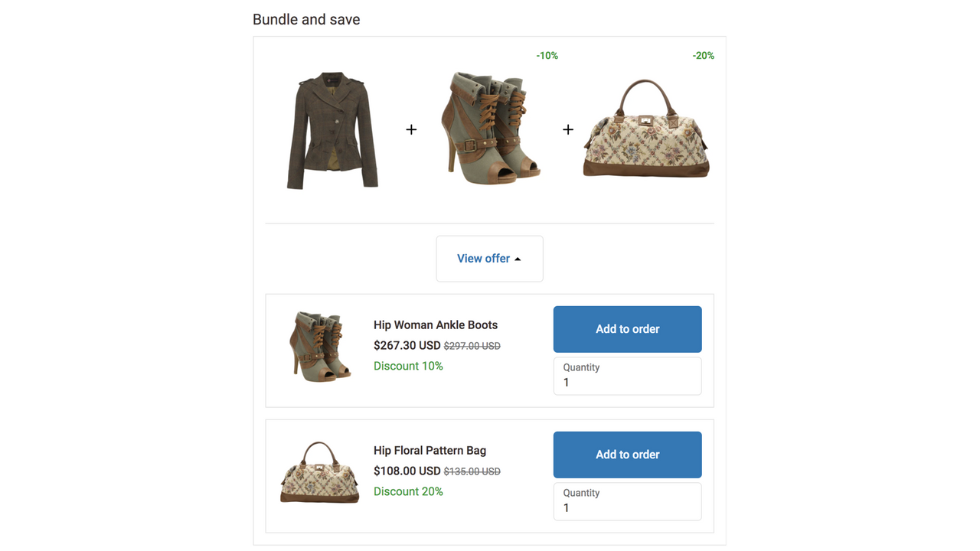
Task: Click the plus icon between jacket and boots
Action: 411,129
